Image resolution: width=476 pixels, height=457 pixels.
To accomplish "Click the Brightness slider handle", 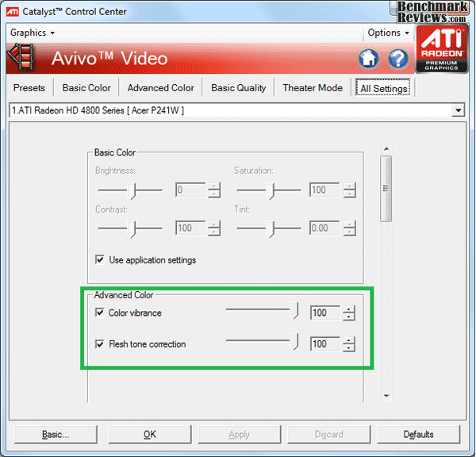I will click(x=132, y=191).
